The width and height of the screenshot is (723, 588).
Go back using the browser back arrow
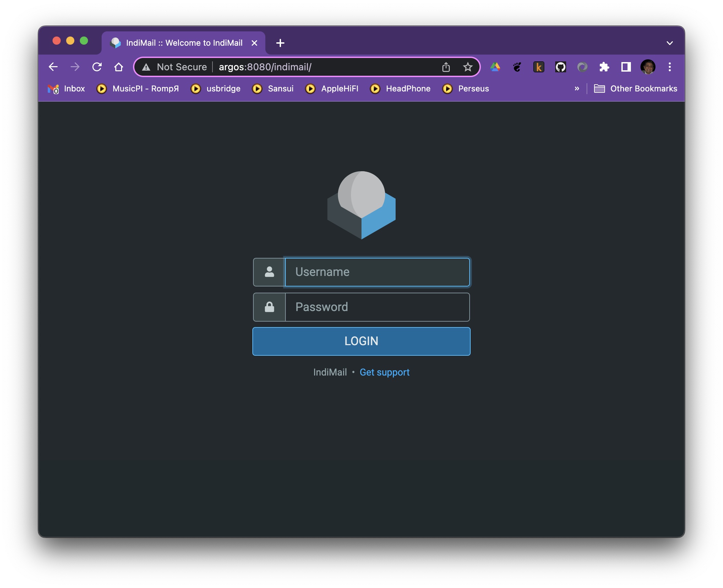pos(53,67)
